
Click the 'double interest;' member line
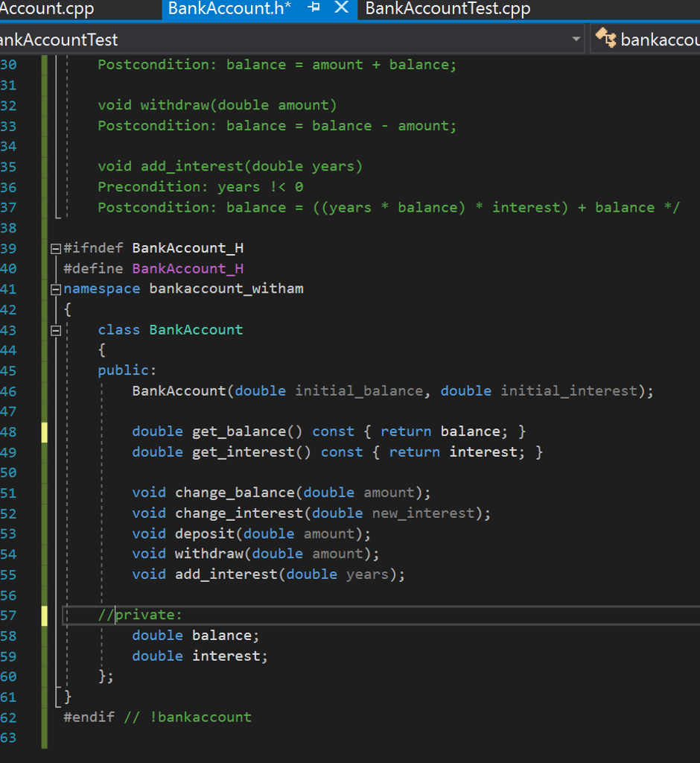coord(200,656)
